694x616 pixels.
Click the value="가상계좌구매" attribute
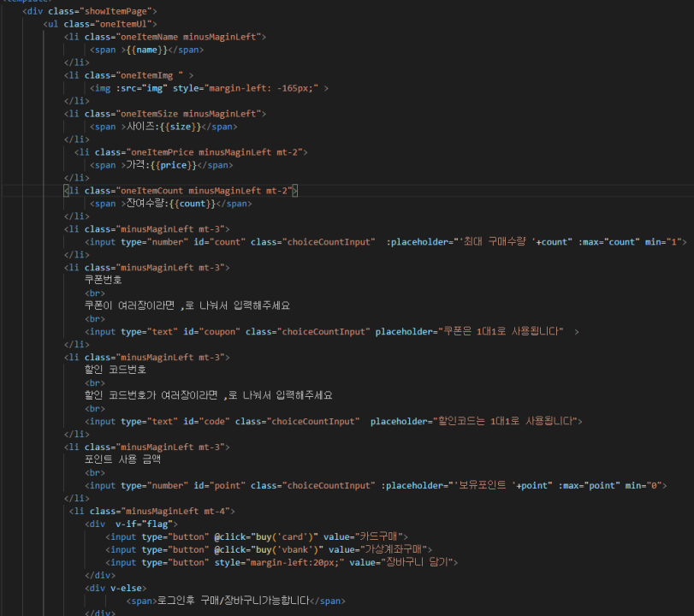tap(377, 549)
